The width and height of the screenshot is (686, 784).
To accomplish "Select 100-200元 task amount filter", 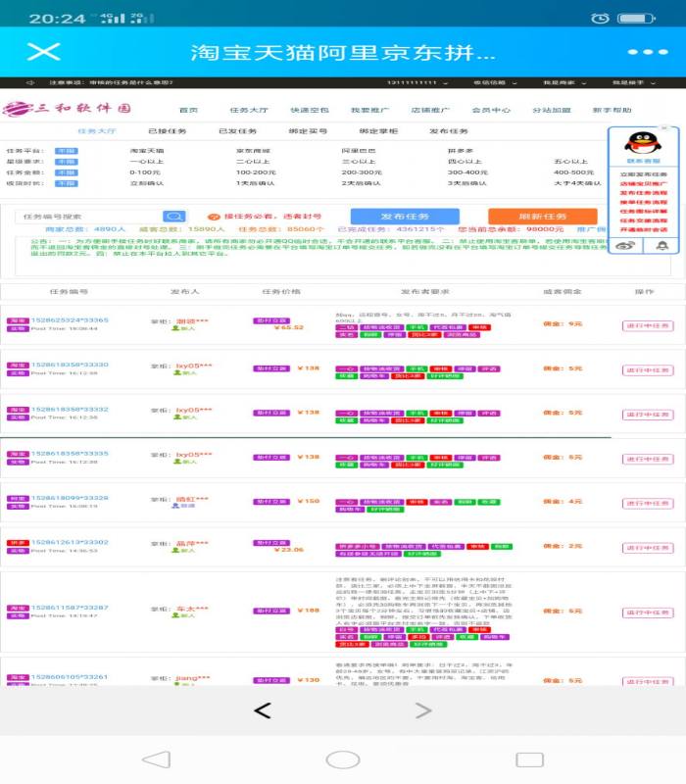I will tap(255, 172).
